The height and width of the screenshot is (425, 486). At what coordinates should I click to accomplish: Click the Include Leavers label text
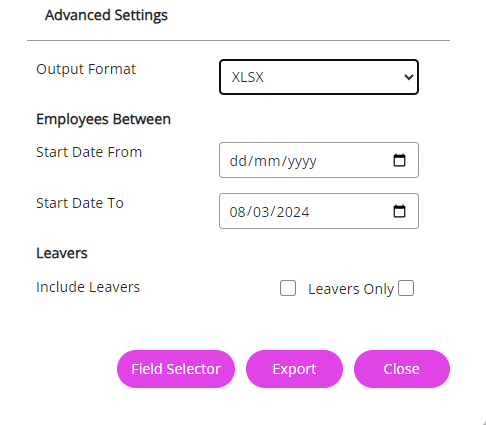click(x=88, y=287)
